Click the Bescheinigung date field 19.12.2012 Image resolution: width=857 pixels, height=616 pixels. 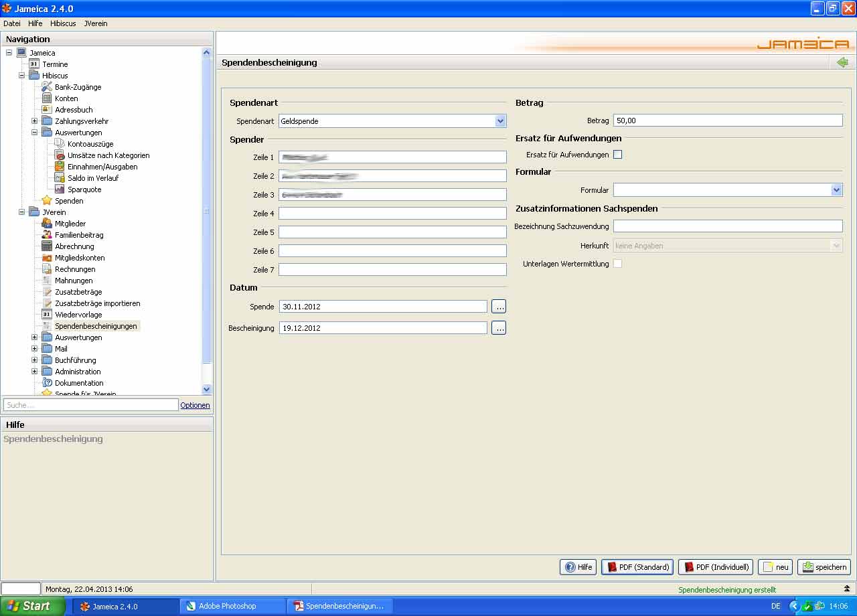coord(383,328)
